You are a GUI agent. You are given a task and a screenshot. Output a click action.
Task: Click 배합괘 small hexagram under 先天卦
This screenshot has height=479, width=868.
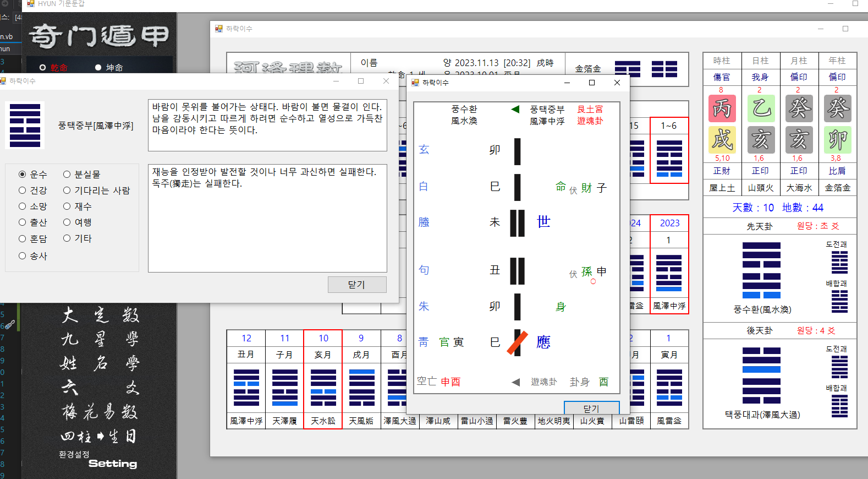point(839,301)
